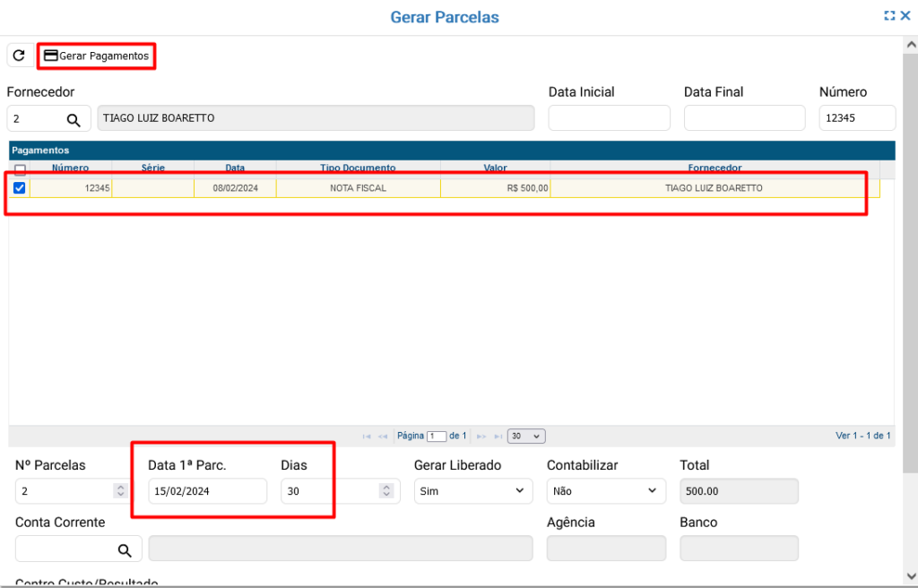Viewport: 918px width, 588px height.
Task: Open Gerar Liberado dropdown
Action: 472,491
